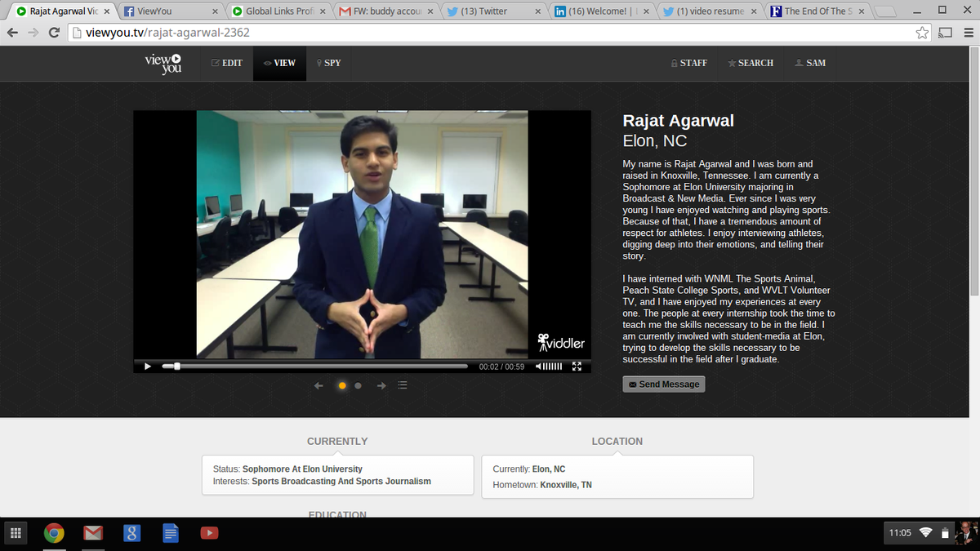Screen dimensions: 980x551
Task: Adjust the video volume bars
Action: [x=553, y=367]
